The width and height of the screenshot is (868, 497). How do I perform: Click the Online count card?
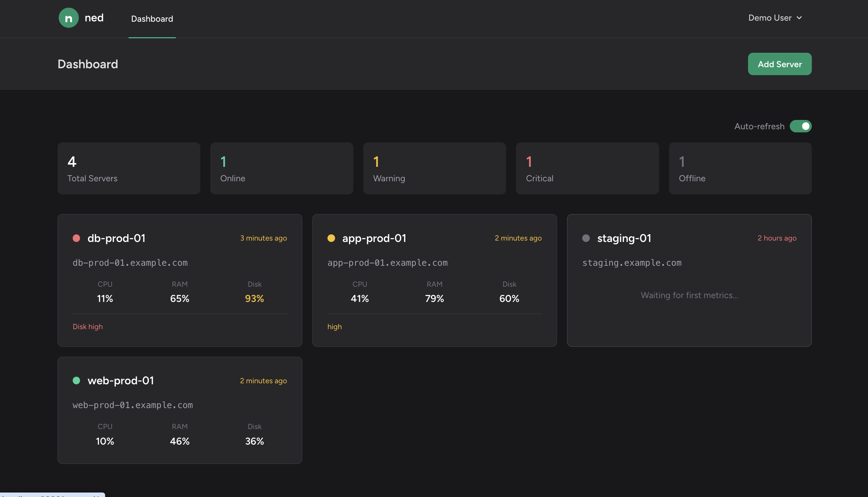pos(281,168)
